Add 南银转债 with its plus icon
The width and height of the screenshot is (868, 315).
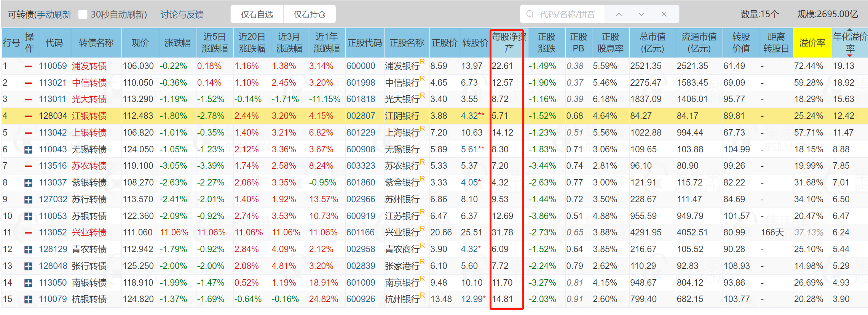point(28,283)
